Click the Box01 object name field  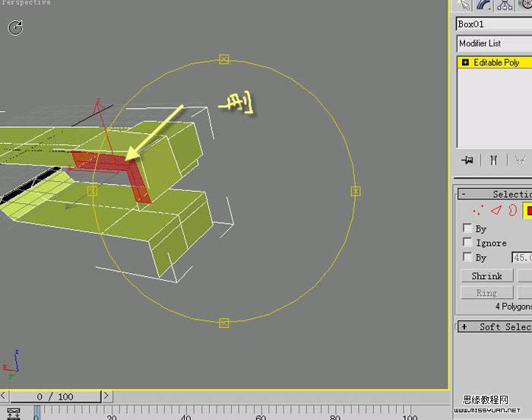(494, 24)
